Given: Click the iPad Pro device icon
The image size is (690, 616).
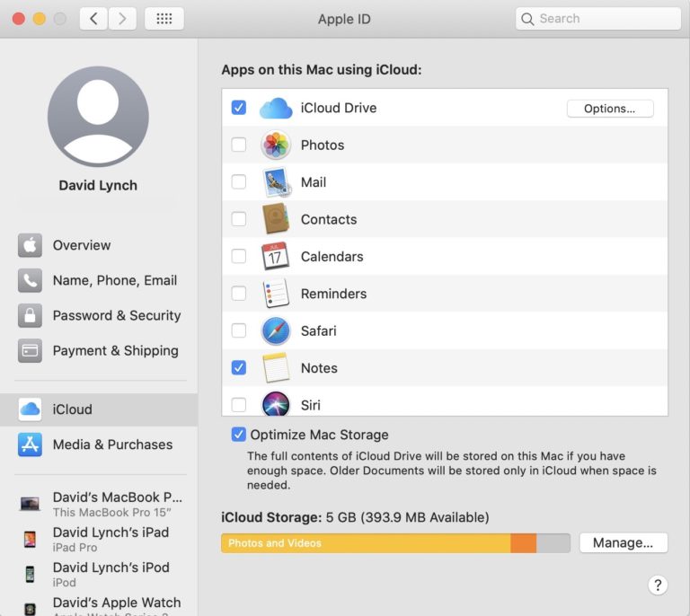Looking at the screenshot, I should tap(30, 539).
